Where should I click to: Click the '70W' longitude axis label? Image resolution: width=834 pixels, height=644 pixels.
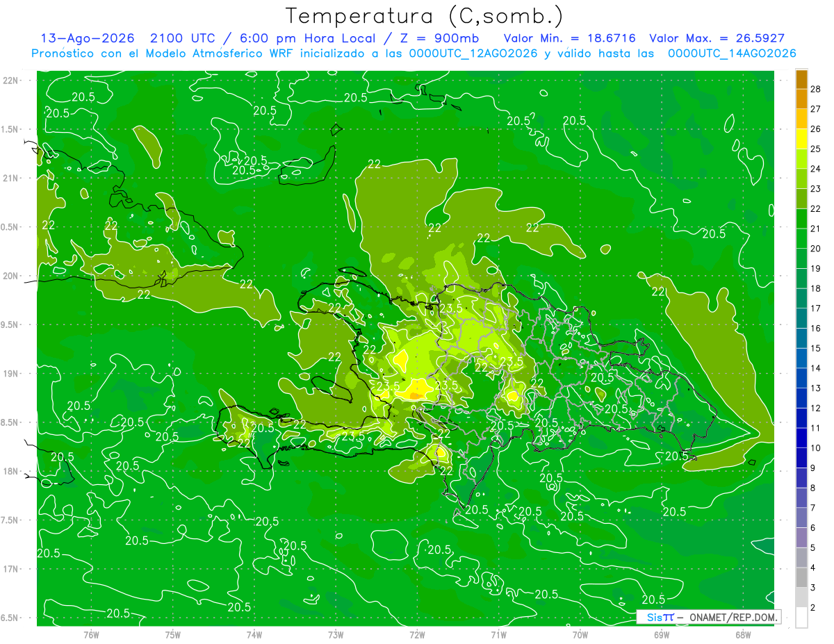[580, 634]
